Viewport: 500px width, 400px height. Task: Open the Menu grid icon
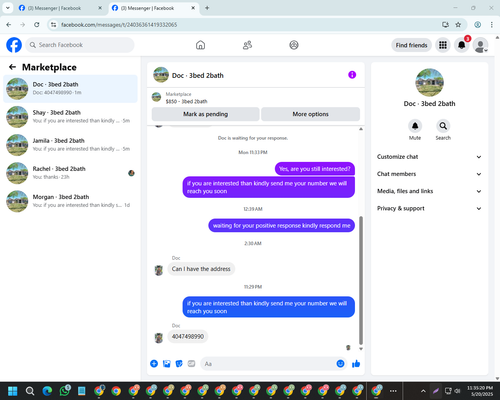[443, 45]
